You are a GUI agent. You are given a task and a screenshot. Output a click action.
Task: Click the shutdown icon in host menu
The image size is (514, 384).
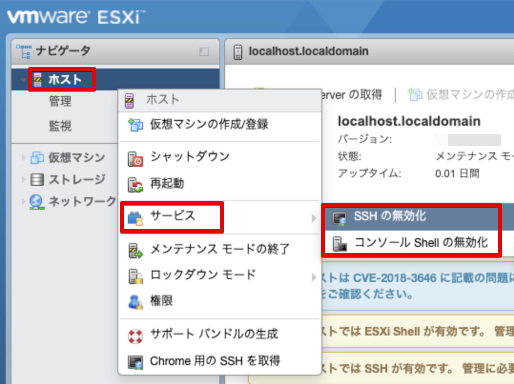click(135, 159)
